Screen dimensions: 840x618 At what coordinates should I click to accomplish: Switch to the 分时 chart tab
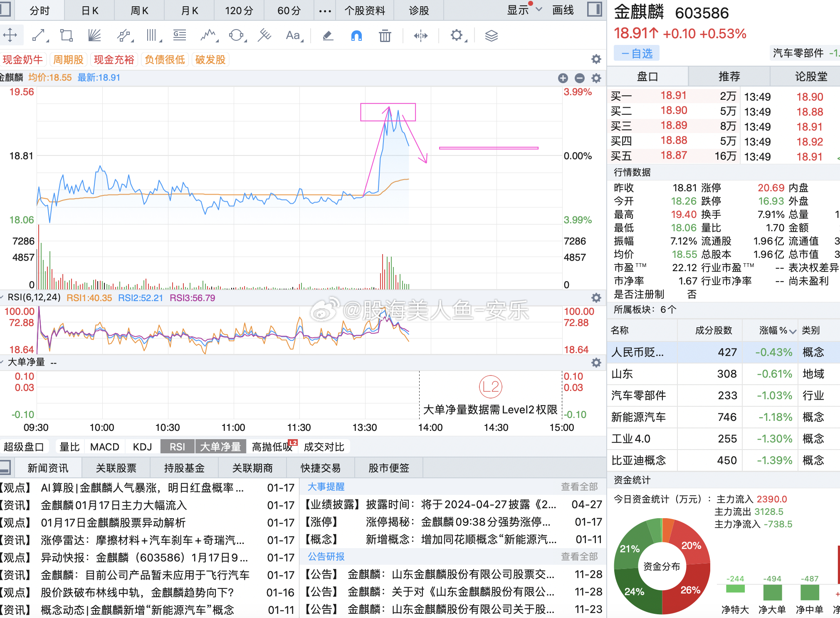click(40, 10)
